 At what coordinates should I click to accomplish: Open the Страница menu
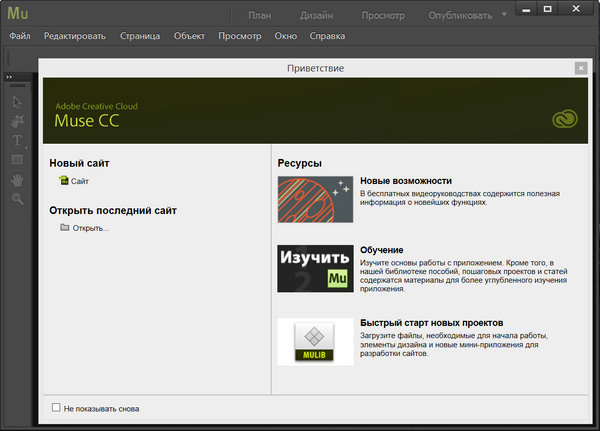click(140, 36)
